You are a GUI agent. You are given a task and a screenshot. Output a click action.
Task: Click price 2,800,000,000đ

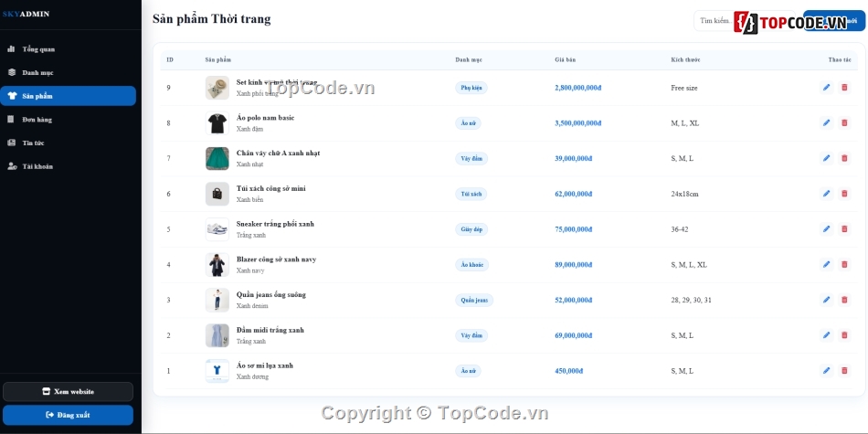tap(578, 88)
